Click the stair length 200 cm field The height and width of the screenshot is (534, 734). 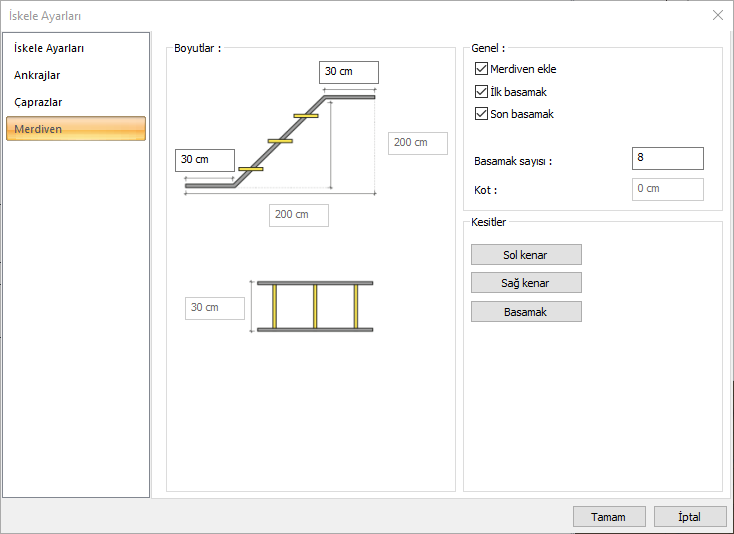point(299,215)
